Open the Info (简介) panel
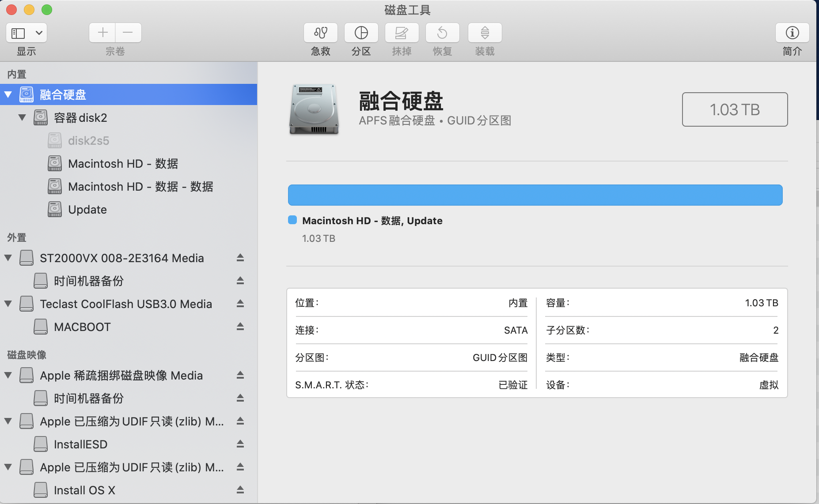Viewport: 819px width, 504px height. 792,33
